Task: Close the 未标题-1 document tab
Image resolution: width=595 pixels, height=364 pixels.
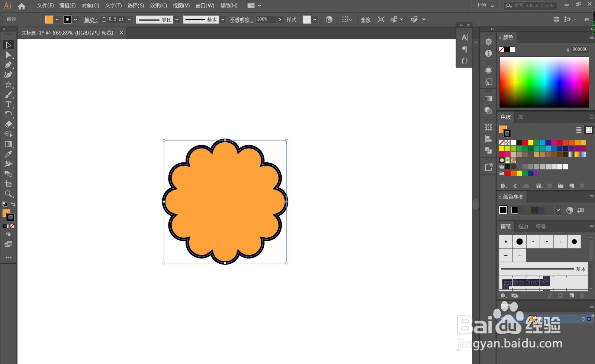Action: point(121,33)
